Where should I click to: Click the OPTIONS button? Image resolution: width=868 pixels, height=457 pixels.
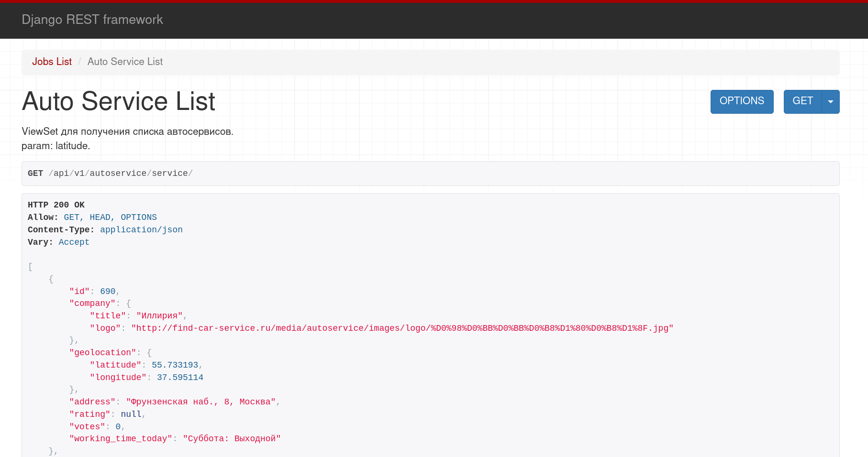[742, 101]
